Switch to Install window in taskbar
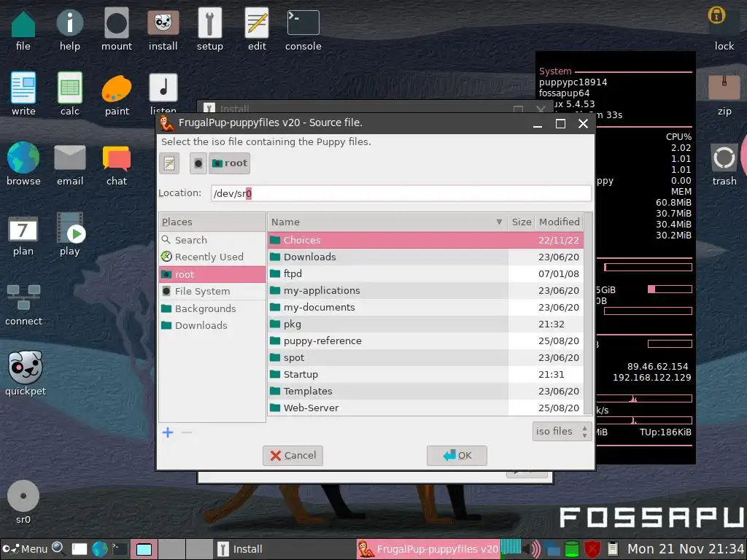Image resolution: width=747 pixels, height=560 pixels. [284, 549]
